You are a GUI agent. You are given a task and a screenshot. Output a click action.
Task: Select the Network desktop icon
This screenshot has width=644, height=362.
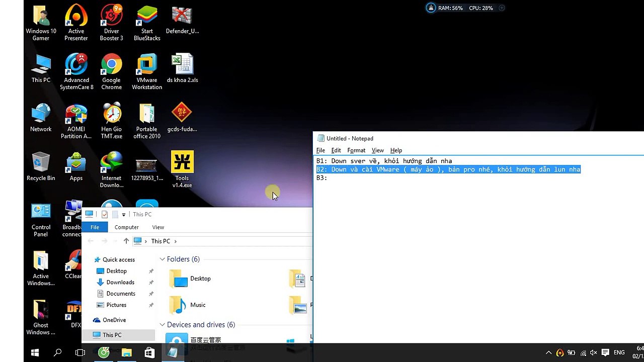click(x=41, y=118)
